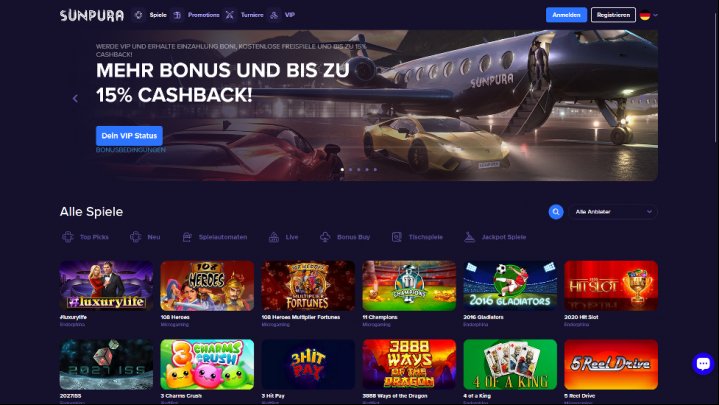Screen dimensions: 719x405
Task: Open the Tischspiele category icon
Action: [397, 237]
